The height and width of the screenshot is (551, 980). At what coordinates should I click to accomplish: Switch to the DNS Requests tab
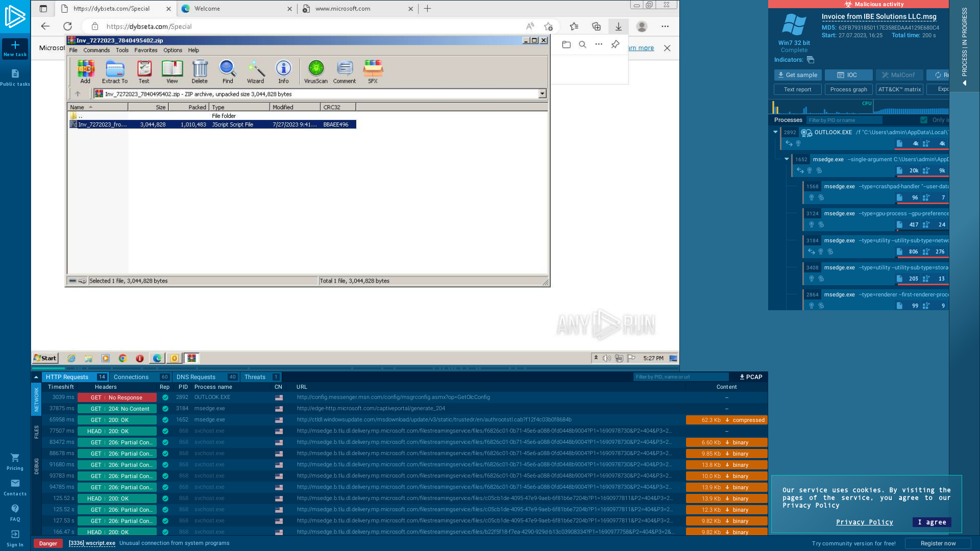click(206, 377)
